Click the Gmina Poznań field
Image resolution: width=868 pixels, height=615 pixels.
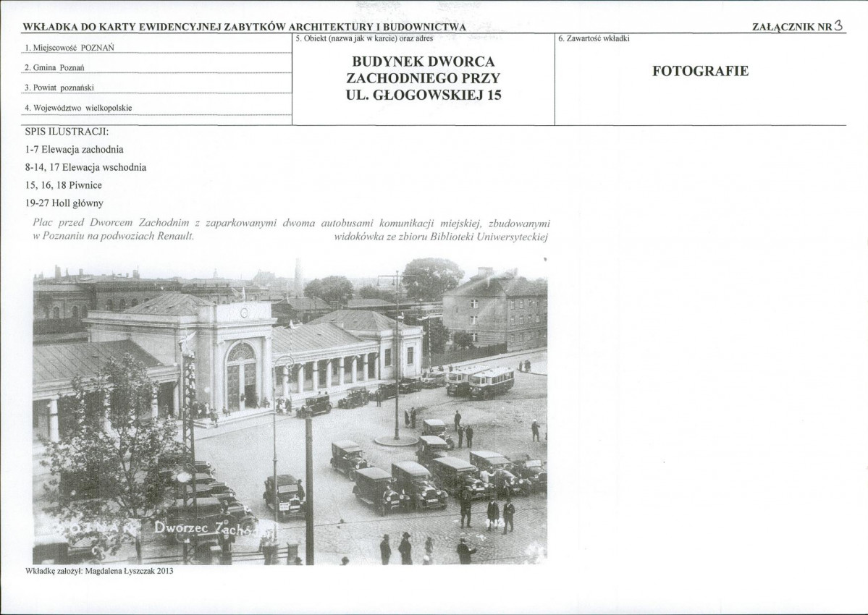[x=156, y=67]
